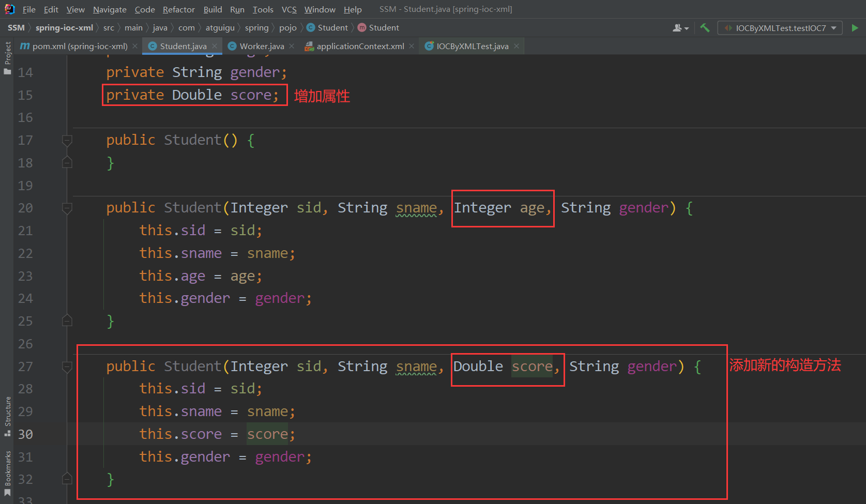866x504 pixels.
Task: Open the File menu
Action: [x=29, y=9]
